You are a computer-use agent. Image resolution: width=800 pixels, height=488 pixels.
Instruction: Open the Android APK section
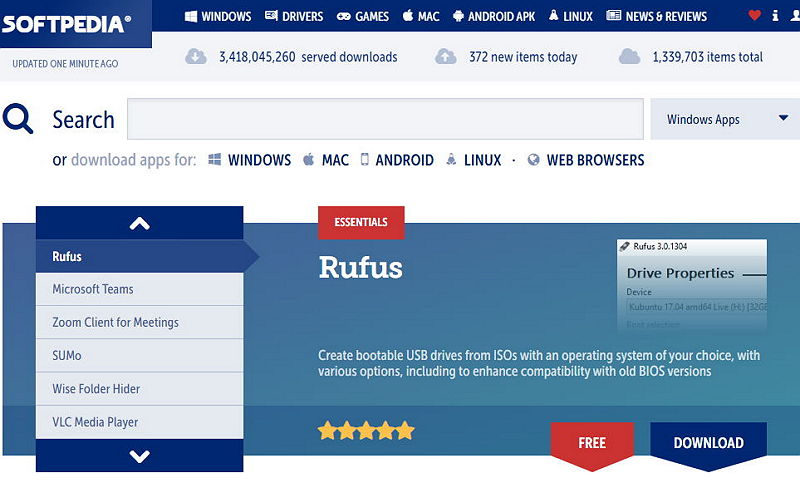(x=494, y=16)
